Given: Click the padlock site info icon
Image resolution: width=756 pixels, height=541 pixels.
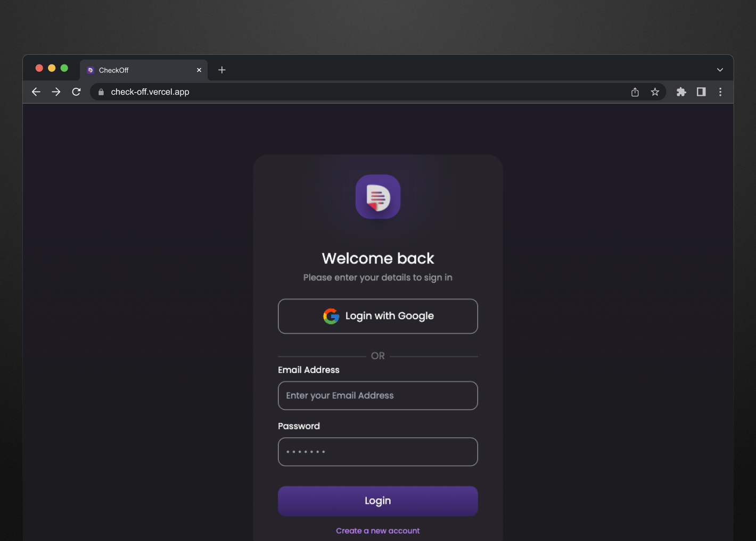Looking at the screenshot, I should tap(101, 92).
